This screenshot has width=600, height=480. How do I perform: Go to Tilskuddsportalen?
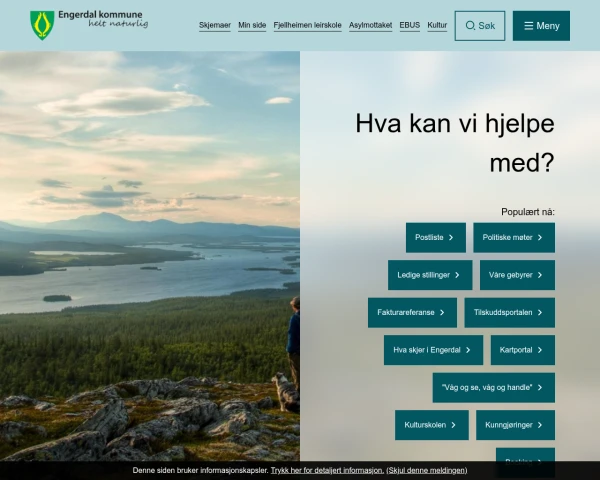click(510, 313)
